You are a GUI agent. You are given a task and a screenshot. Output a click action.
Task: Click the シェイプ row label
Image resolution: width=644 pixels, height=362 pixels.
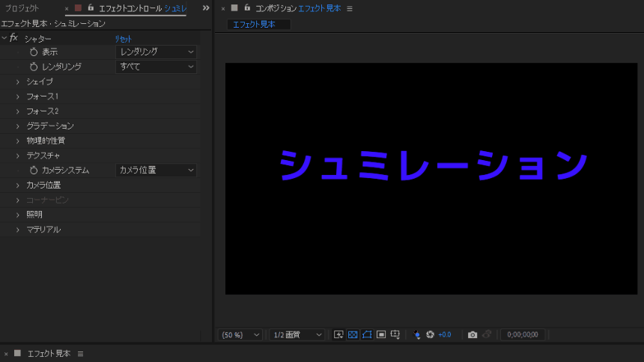40,82
